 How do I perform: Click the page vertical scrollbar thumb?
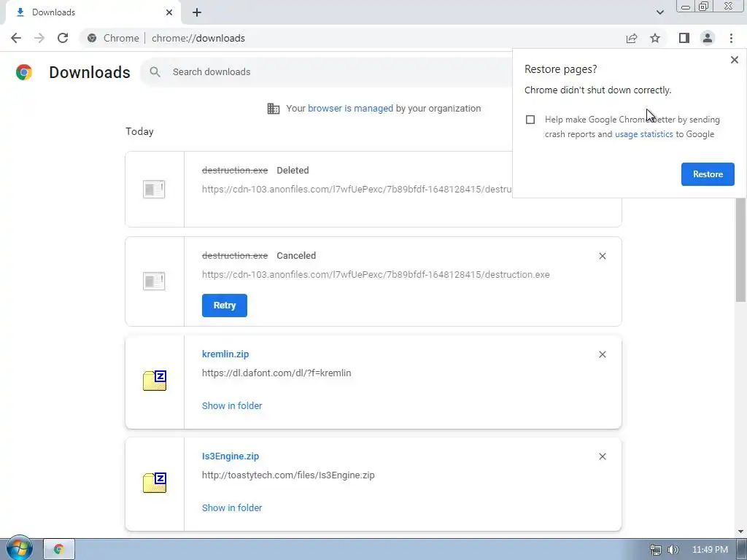click(x=740, y=249)
